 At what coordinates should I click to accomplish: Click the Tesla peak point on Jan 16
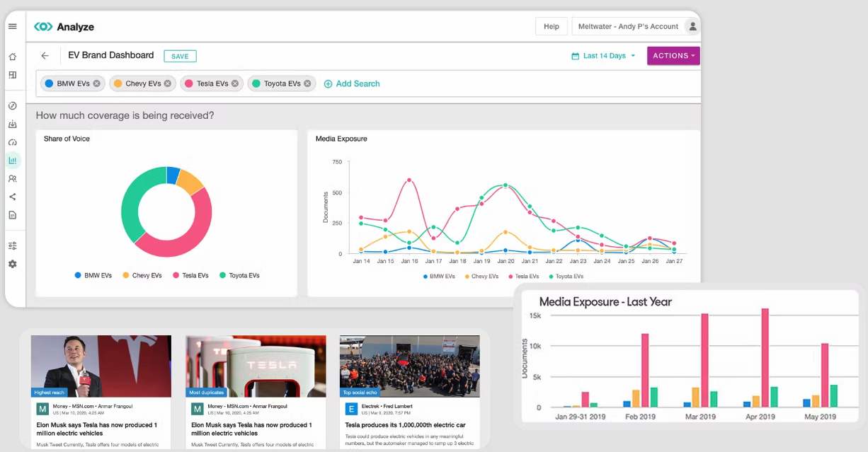[409, 180]
